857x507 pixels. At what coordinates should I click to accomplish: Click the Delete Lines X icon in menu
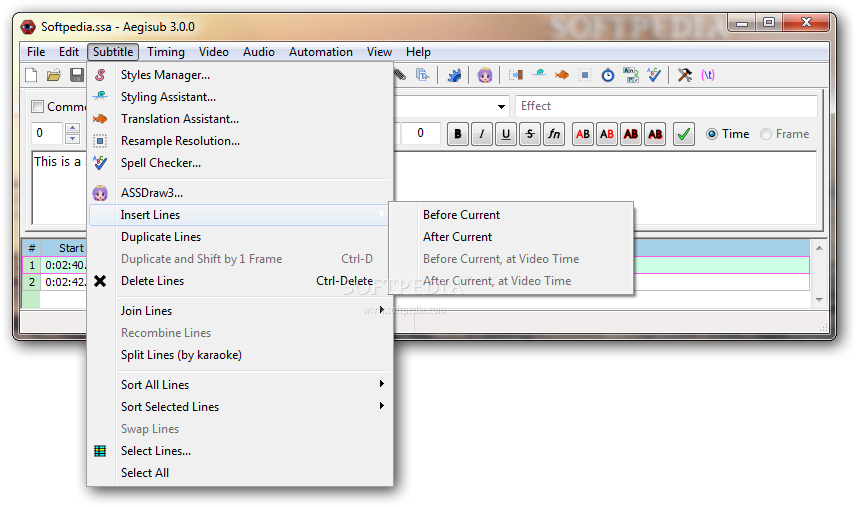coord(100,281)
